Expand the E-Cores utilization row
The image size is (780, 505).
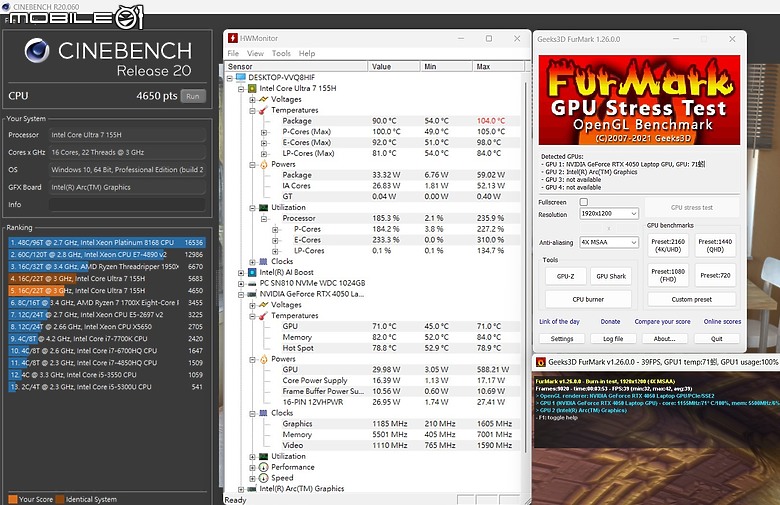[x=275, y=240]
